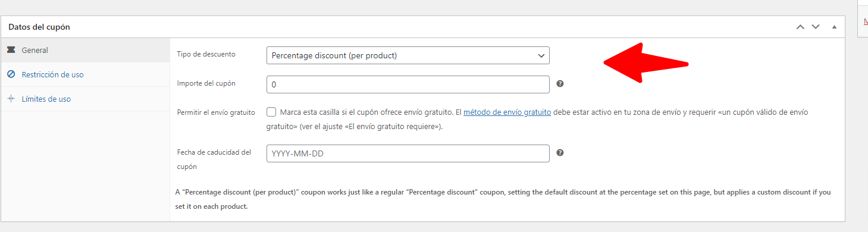Click the Datos del cupón panel title
The height and width of the screenshot is (232, 868).
coord(39,27)
